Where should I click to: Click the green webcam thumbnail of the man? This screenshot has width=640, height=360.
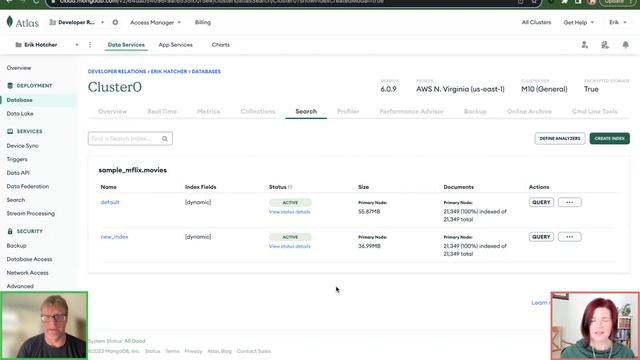pyautogui.click(x=44, y=325)
